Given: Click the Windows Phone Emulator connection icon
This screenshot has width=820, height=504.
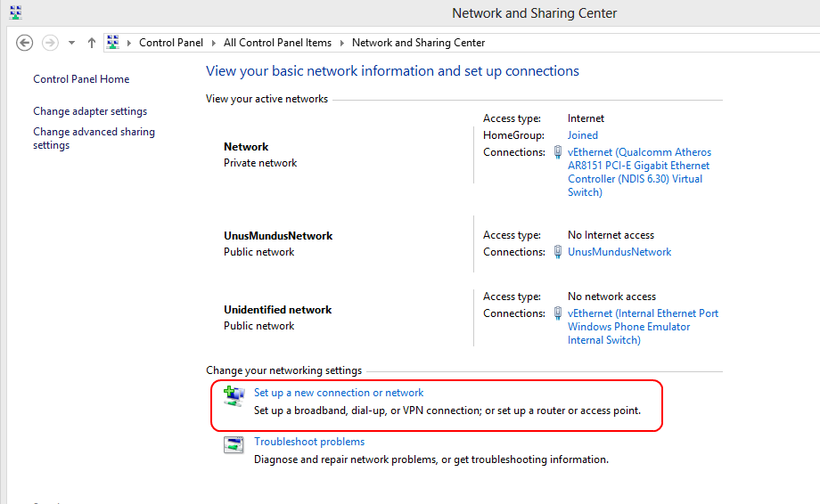Looking at the screenshot, I should pyautogui.click(x=558, y=313).
